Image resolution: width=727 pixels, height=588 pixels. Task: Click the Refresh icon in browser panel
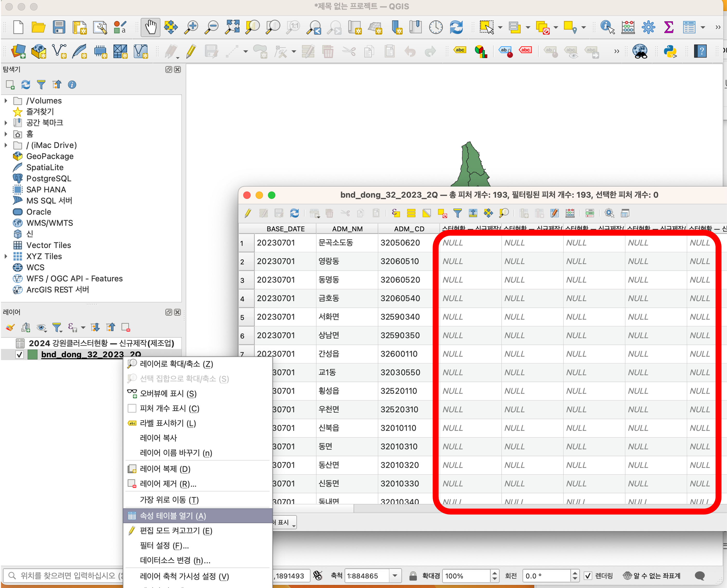point(26,85)
